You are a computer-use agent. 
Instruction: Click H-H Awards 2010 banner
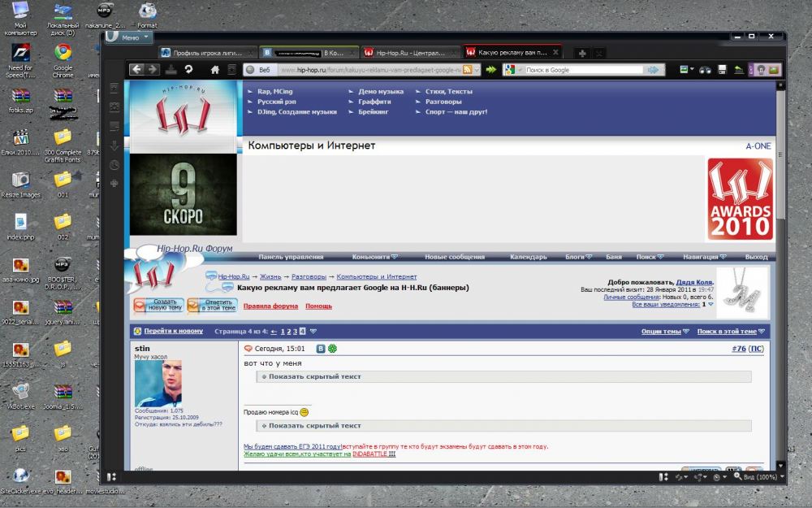[x=740, y=199]
